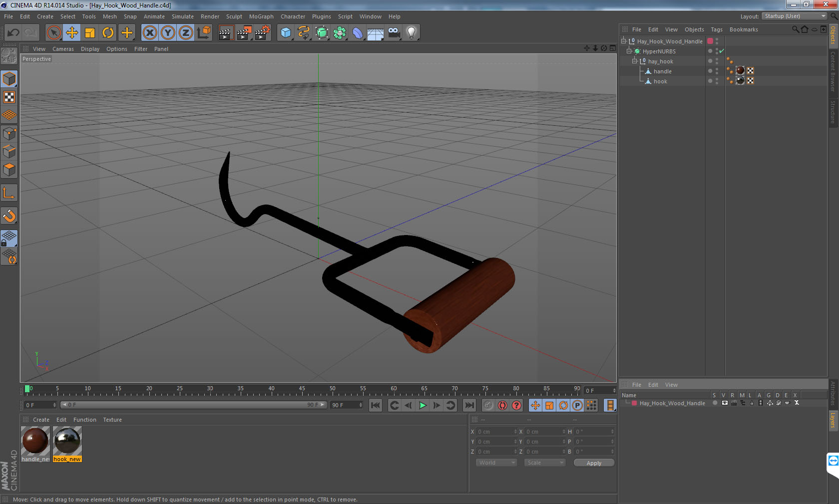Toggle layer solo dot for Hay_Hook_Wood_Handle layer
The width and height of the screenshot is (839, 504).
pos(715,403)
